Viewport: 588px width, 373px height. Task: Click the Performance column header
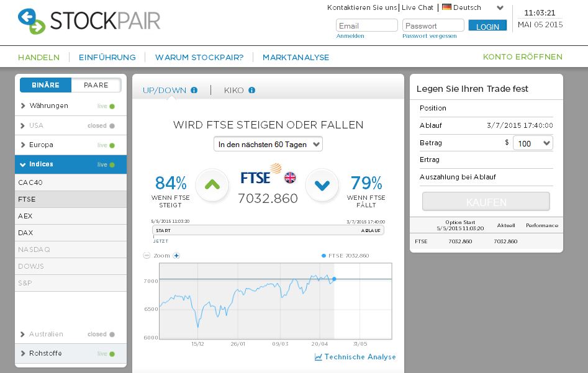point(542,225)
